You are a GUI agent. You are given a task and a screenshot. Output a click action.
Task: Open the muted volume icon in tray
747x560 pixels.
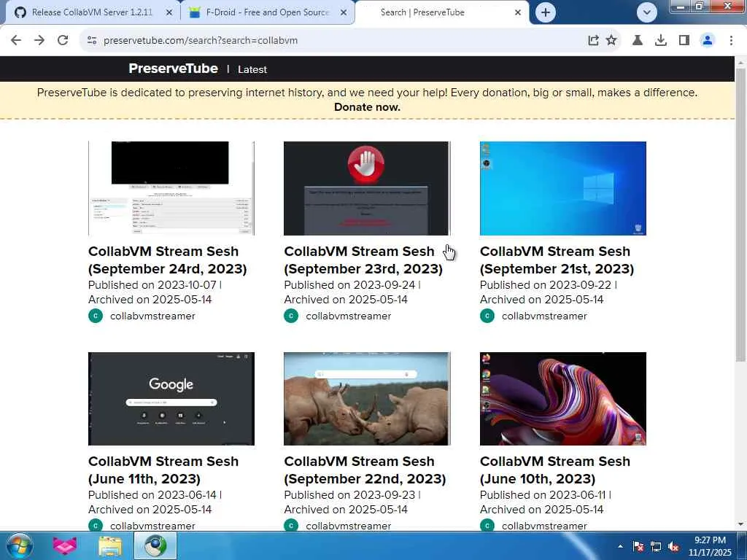pos(673,546)
